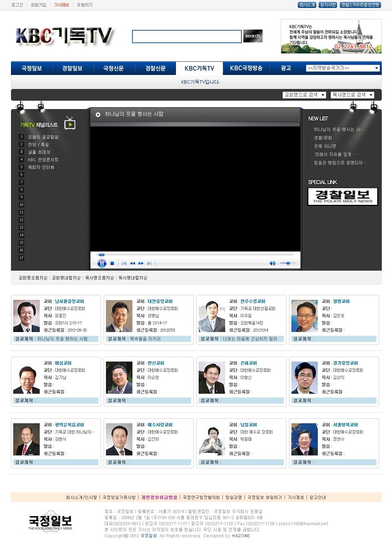
Task: Click the rewind button in player
Action: 132,263
